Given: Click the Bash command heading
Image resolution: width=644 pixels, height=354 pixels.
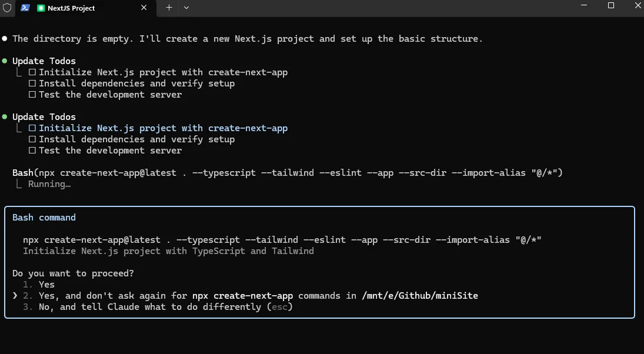Looking at the screenshot, I should (44, 217).
